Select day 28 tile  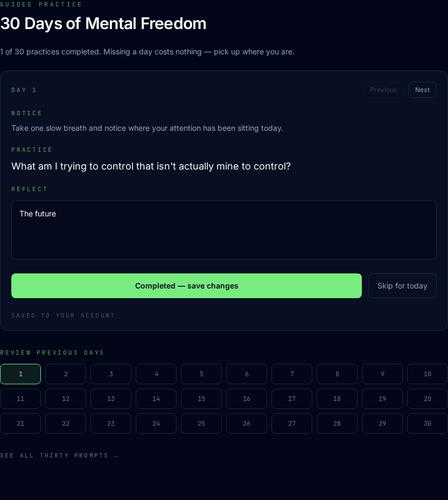pyautogui.click(x=337, y=424)
